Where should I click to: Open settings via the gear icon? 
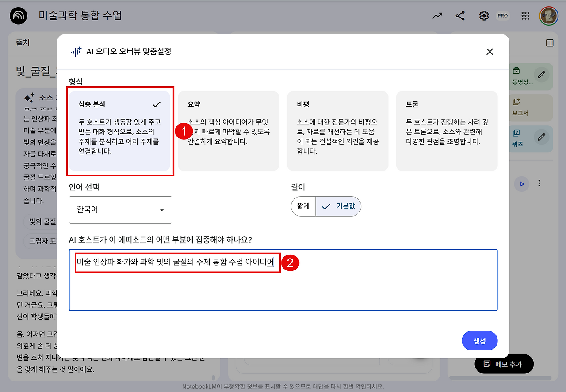point(484,16)
